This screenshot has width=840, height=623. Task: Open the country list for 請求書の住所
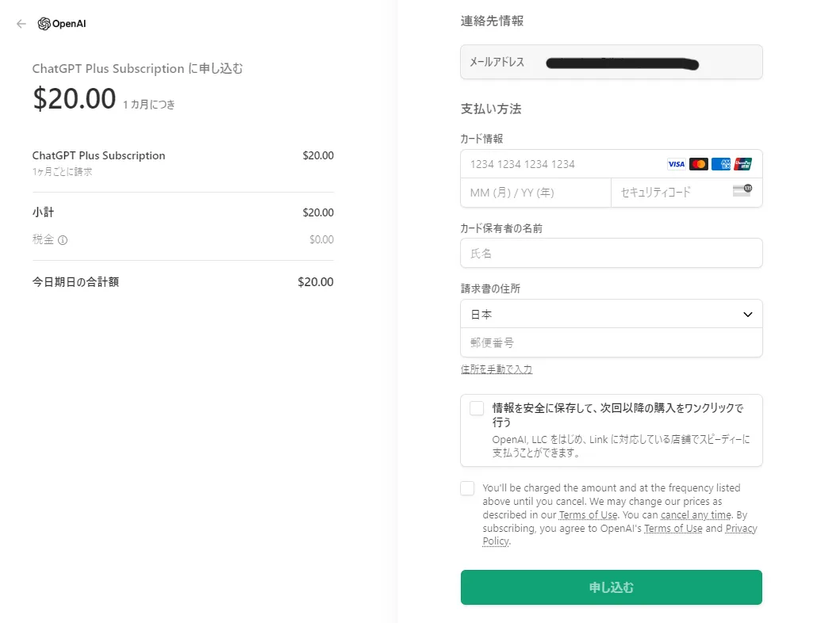pos(611,314)
